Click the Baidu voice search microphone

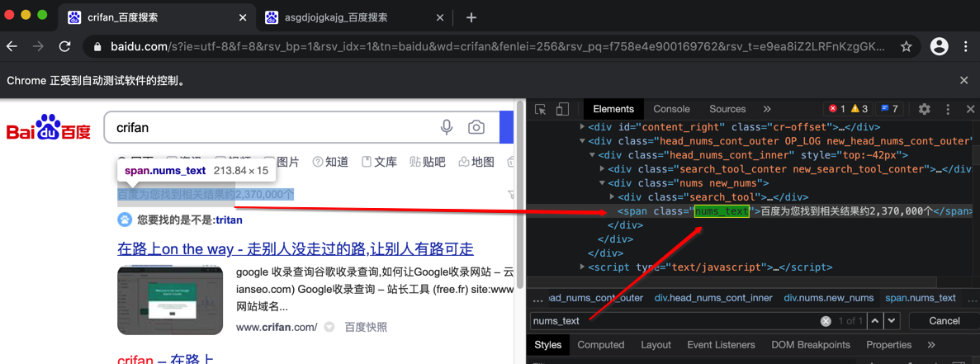tap(447, 127)
